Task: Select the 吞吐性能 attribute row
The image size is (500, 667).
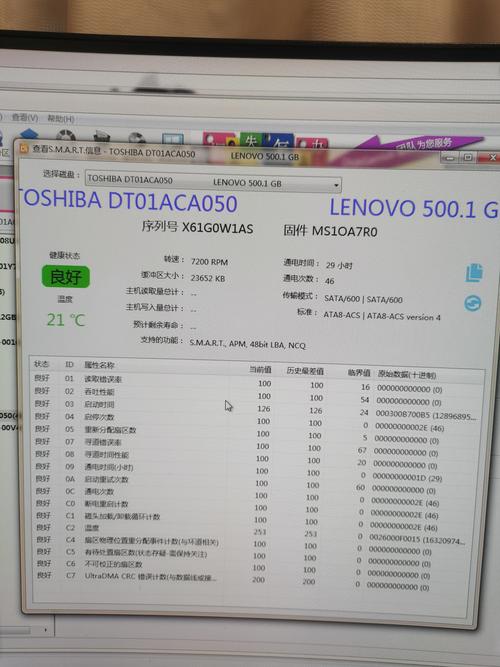Action: [257, 396]
